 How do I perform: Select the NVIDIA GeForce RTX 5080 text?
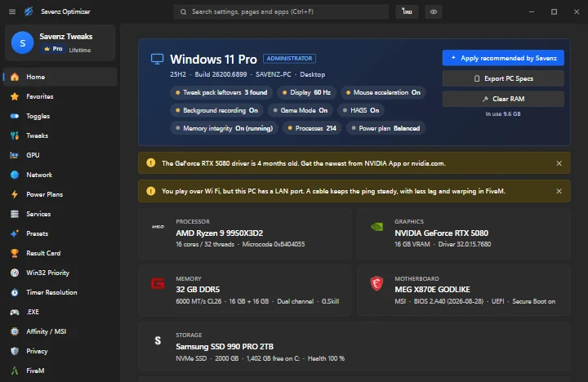(x=441, y=233)
